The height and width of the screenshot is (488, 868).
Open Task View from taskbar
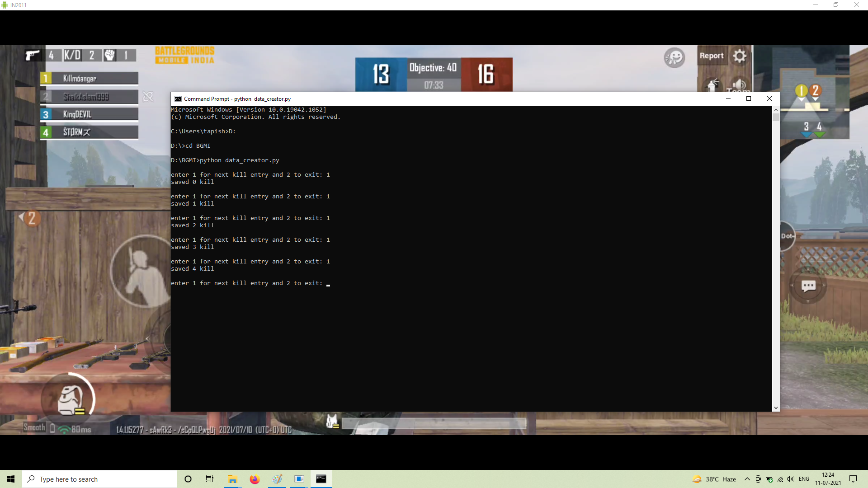click(210, 479)
